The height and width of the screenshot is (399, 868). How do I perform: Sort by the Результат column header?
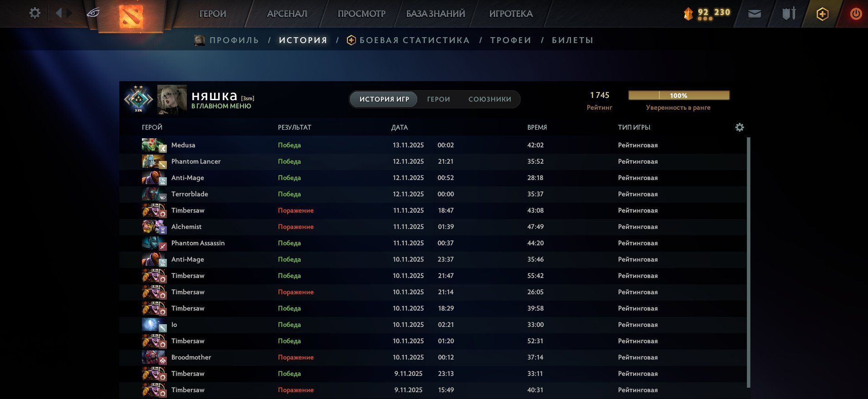(294, 127)
